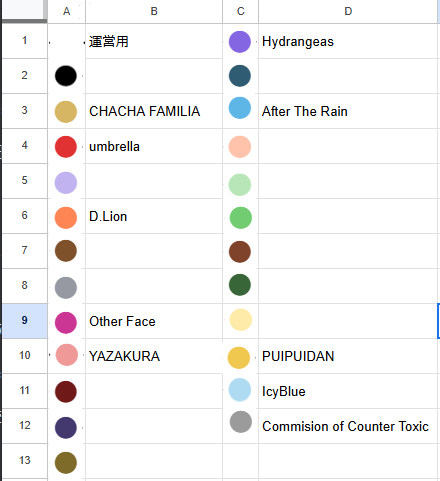Screen dimensions: 440x481
Task: Click the cell with 運営用 text
Action: 154,41
